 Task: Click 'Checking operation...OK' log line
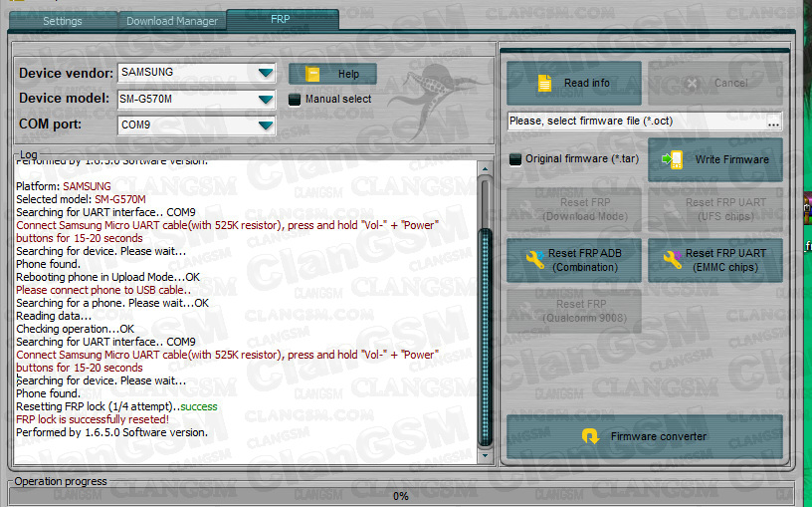[x=75, y=329]
